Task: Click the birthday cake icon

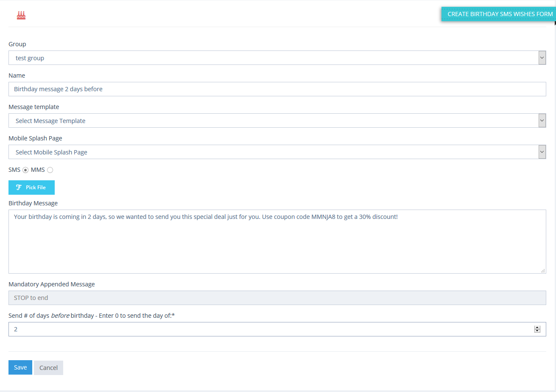Action: pyautogui.click(x=21, y=15)
